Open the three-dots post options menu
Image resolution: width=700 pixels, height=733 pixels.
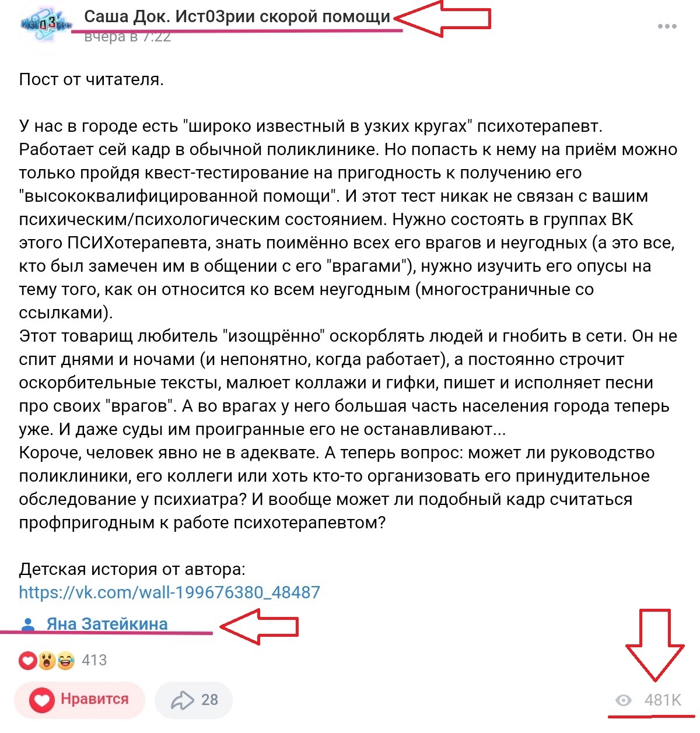coord(667,26)
